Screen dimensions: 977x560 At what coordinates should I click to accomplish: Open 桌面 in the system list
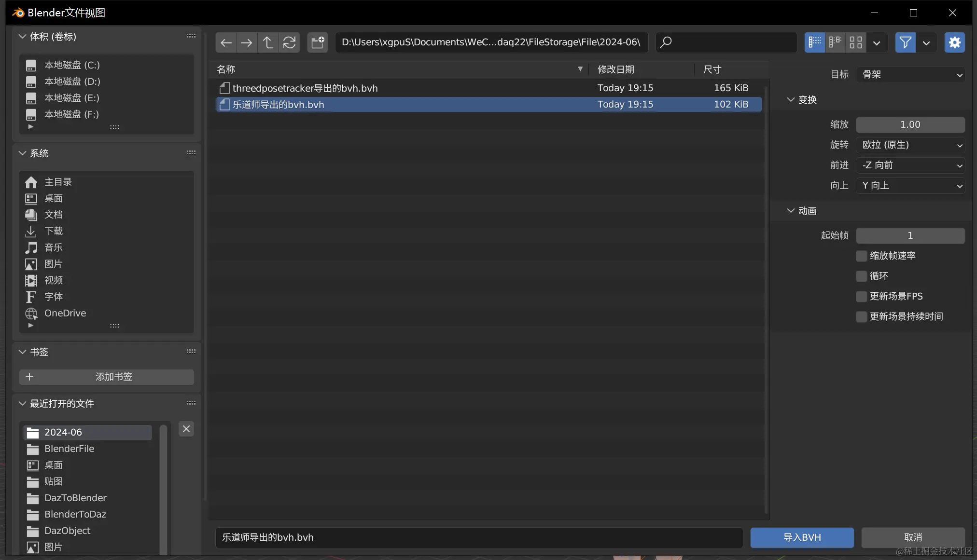[54, 199]
